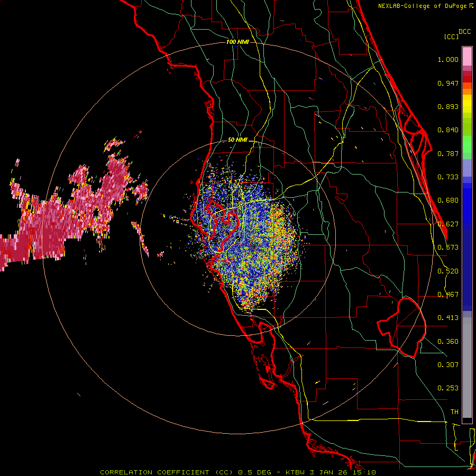Select the 0.893 legend value

[448, 106]
